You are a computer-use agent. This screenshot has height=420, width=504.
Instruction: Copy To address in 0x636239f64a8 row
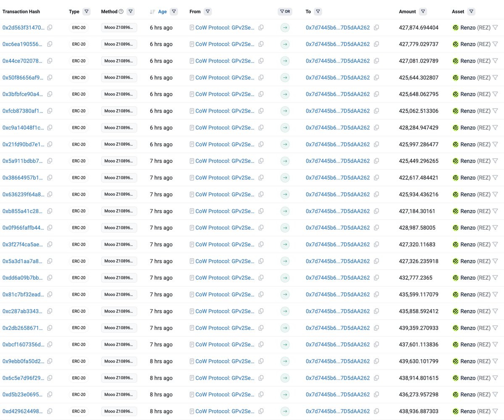[376, 194]
